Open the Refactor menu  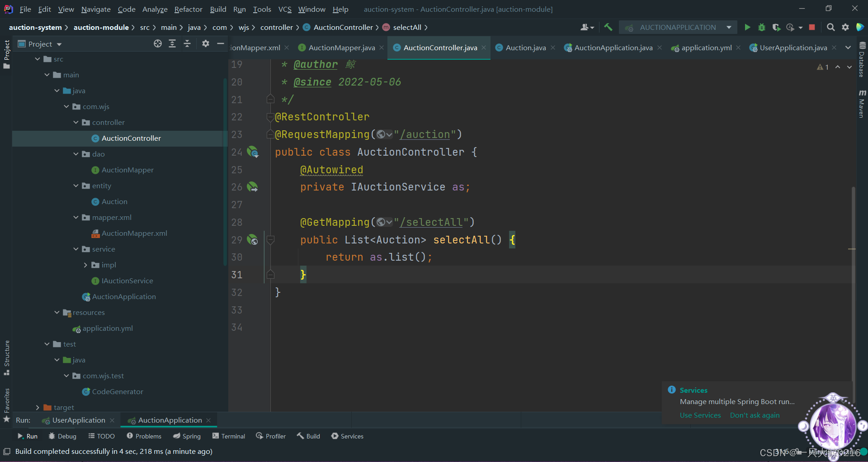(x=189, y=9)
